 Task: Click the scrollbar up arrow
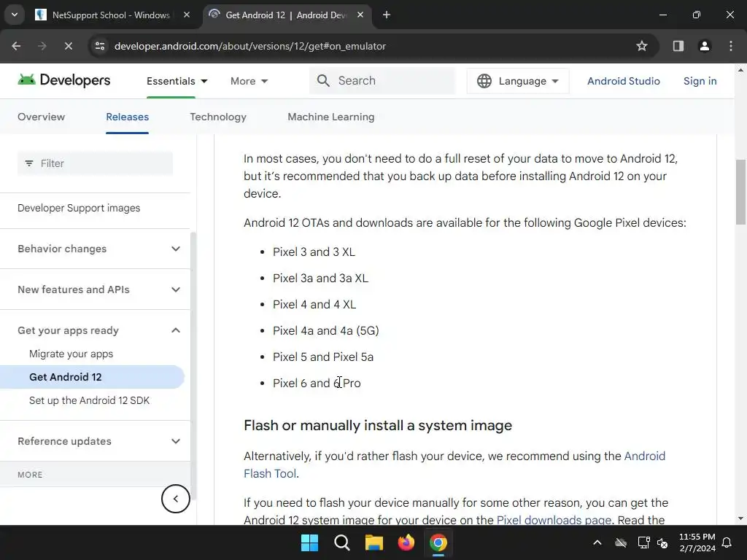[740, 70]
